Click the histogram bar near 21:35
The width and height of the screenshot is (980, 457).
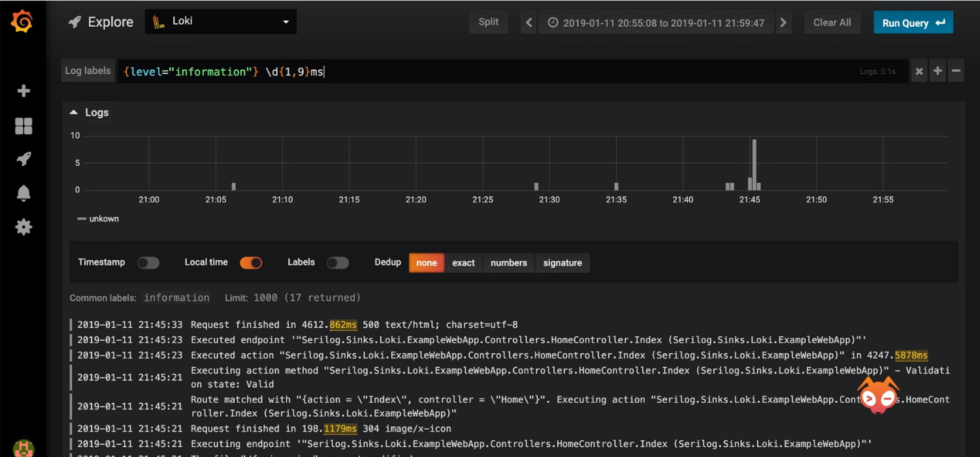tap(615, 187)
